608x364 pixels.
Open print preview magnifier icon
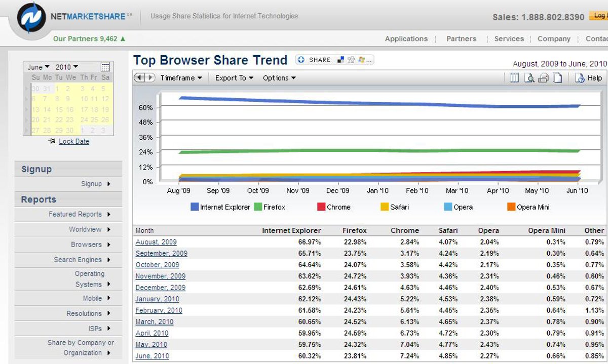529,78
